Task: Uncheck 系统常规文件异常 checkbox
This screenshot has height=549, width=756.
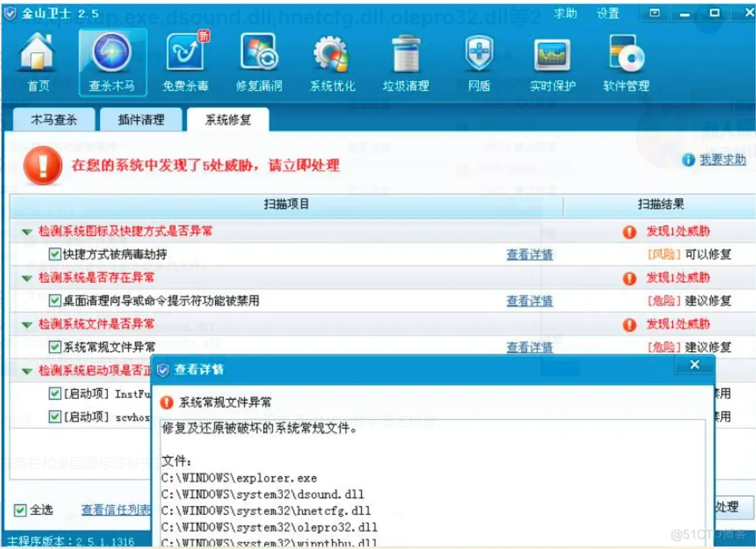Action: coord(55,347)
